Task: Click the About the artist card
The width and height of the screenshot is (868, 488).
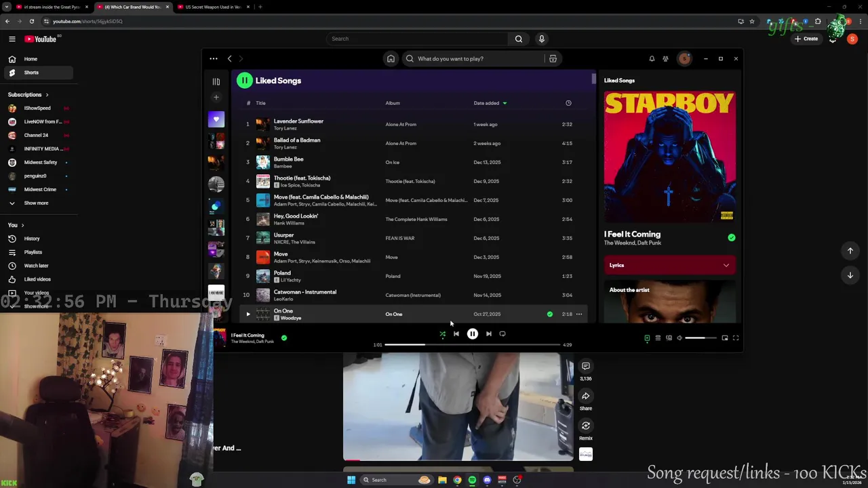Action: (x=669, y=302)
